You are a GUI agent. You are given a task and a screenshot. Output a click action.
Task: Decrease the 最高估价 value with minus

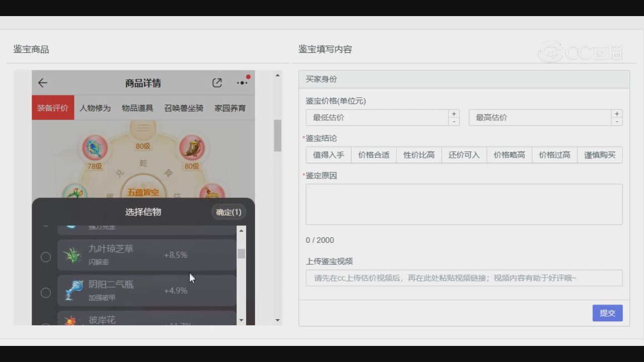617,122
